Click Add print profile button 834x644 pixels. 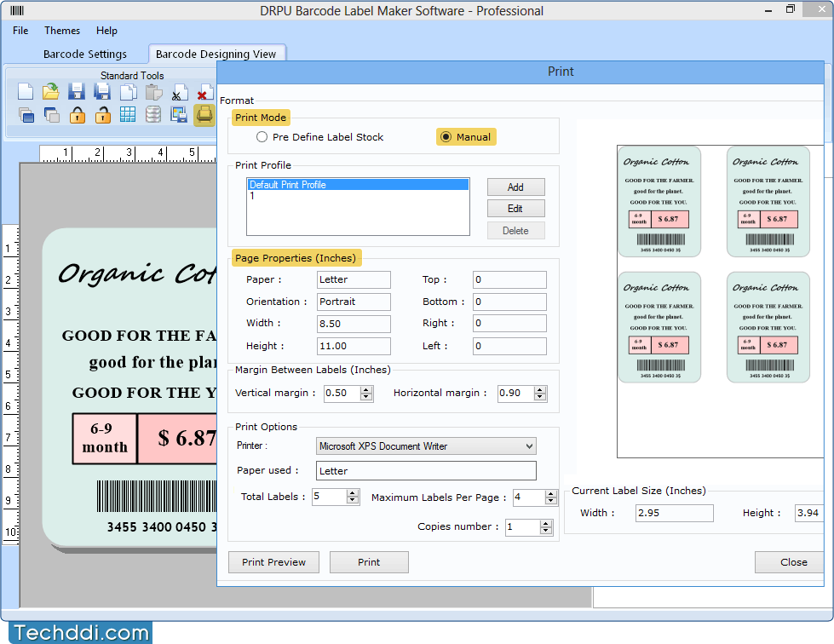516,187
